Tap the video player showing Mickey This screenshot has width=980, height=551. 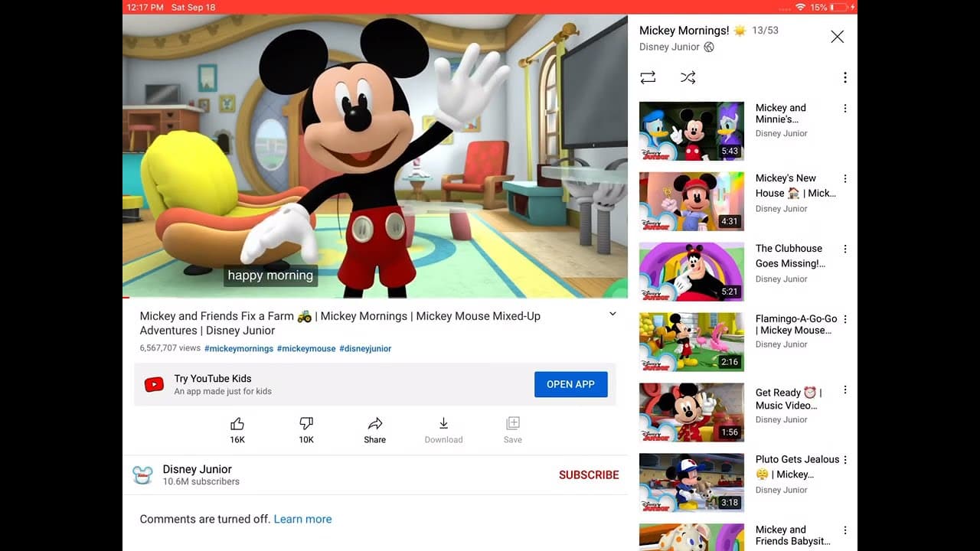(375, 155)
